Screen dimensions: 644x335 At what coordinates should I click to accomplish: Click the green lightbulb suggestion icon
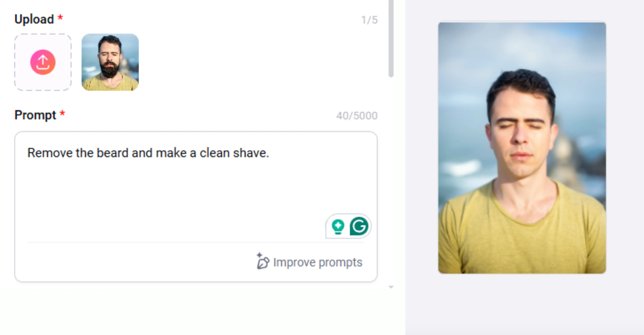click(338, 226)
